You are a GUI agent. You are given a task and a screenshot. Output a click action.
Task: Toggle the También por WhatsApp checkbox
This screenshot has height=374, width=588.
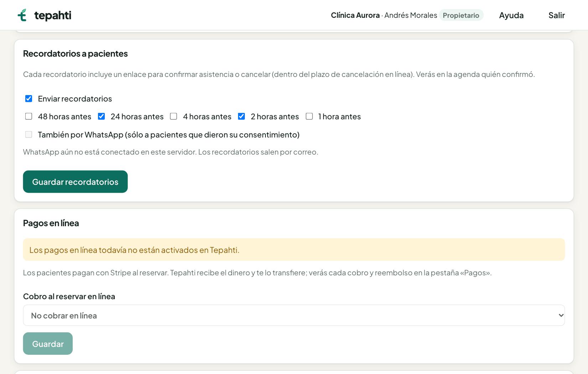pyautogui.click(x=29, y=134)
